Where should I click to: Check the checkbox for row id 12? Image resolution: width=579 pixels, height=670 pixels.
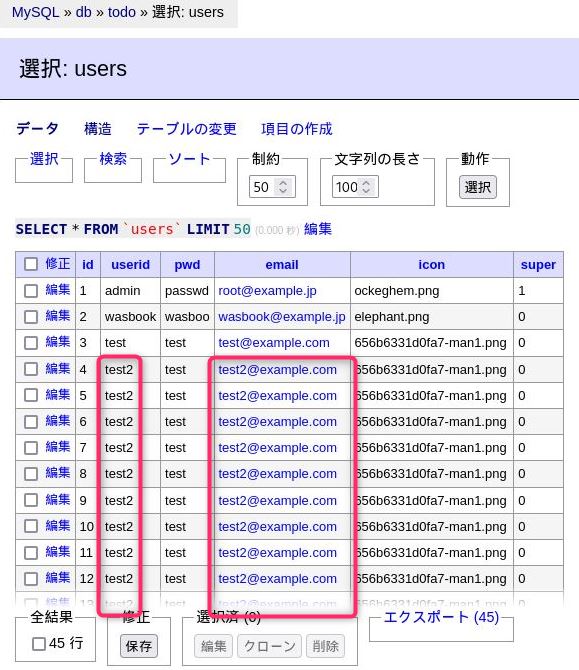[x=31, y=579]
